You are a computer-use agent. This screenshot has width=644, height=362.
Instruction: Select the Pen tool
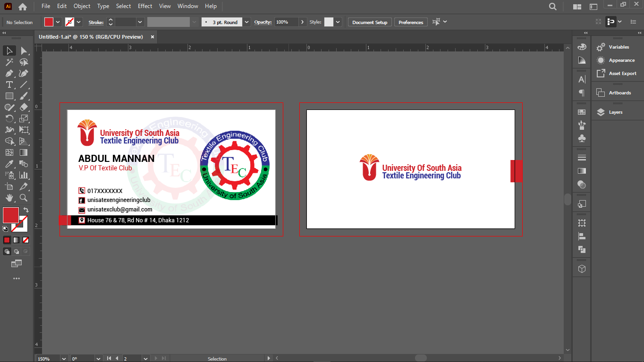9,73
